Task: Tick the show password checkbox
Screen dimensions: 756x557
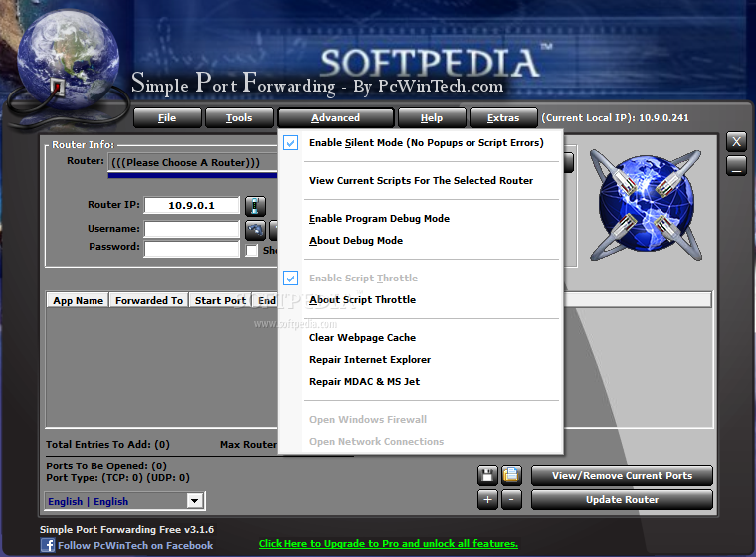Action: coord(252,251)
